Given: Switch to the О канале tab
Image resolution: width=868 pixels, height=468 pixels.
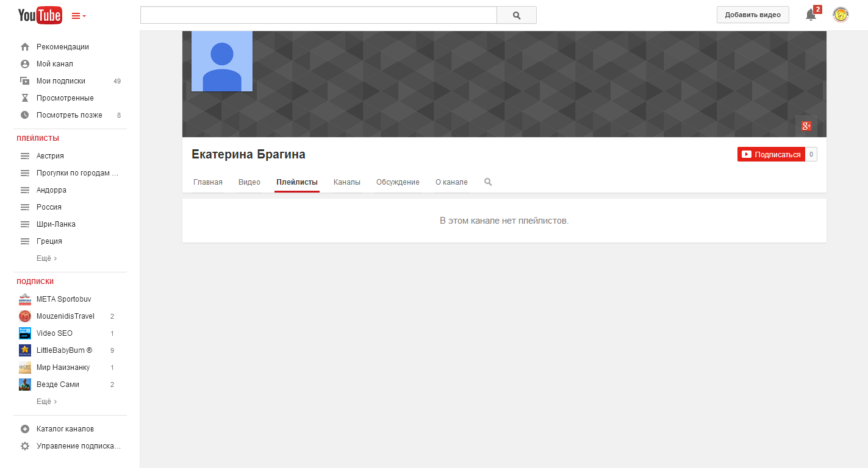Looking at the screenshot, I should tap(451, 182).
